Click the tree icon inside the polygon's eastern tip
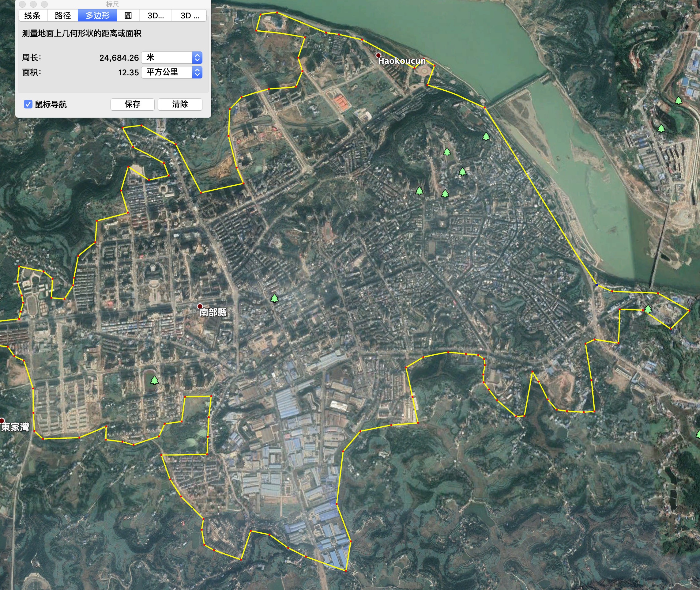The height and width of the screenshot is (590, 700). [x=648, y=309]
